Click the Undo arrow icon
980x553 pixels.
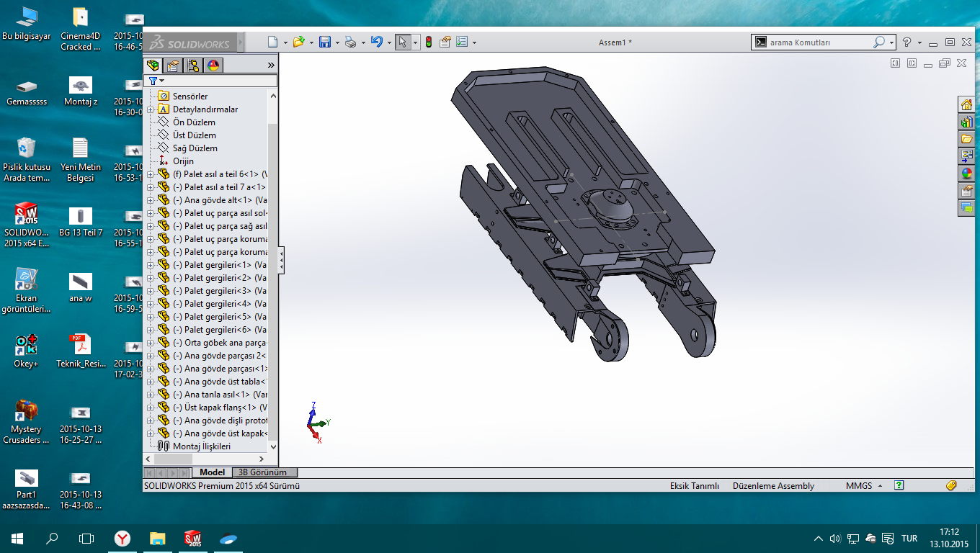pyautogui.click(x=376, y=42)
